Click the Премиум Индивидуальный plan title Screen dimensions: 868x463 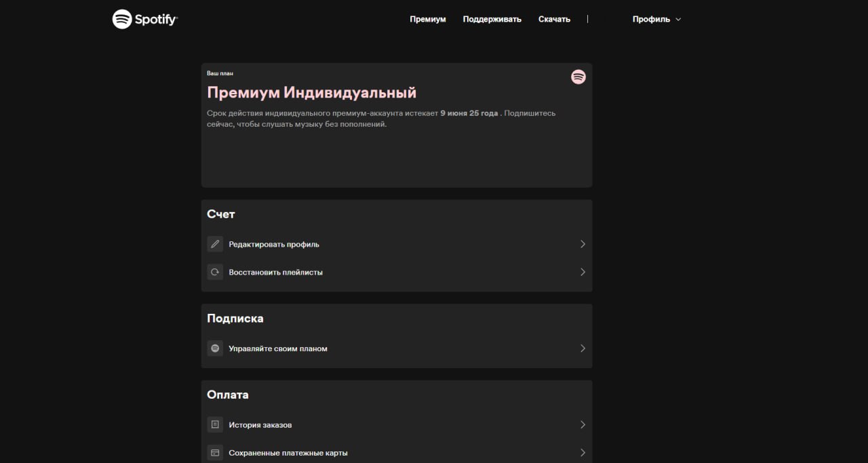point(312,92)
